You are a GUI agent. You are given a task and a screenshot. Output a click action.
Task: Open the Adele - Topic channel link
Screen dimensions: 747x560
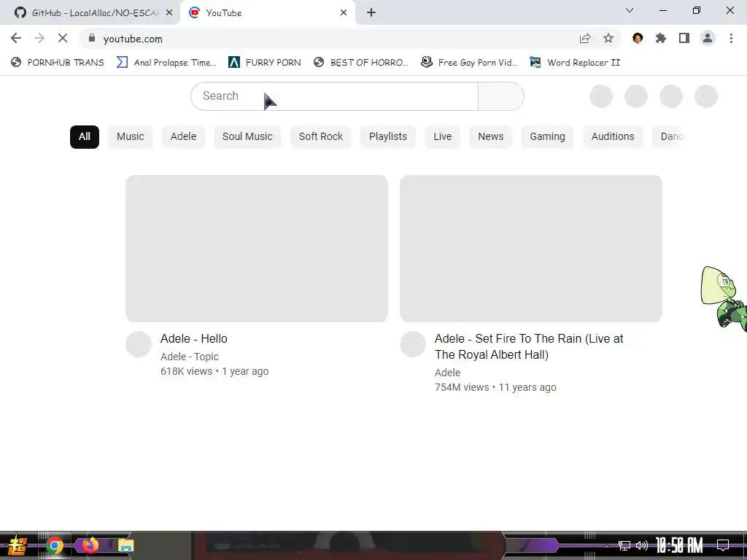click(190, 357)
